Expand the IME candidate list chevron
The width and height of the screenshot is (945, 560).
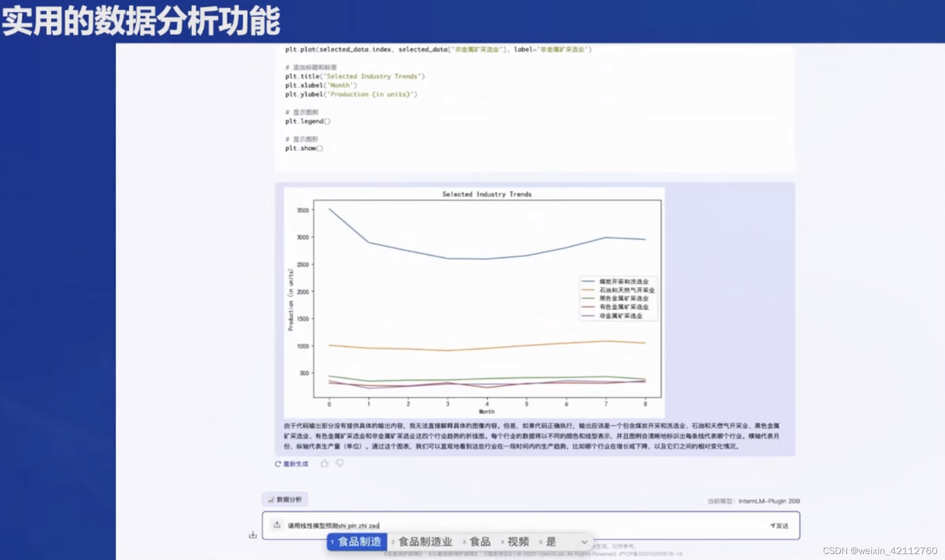coord(584,542)
